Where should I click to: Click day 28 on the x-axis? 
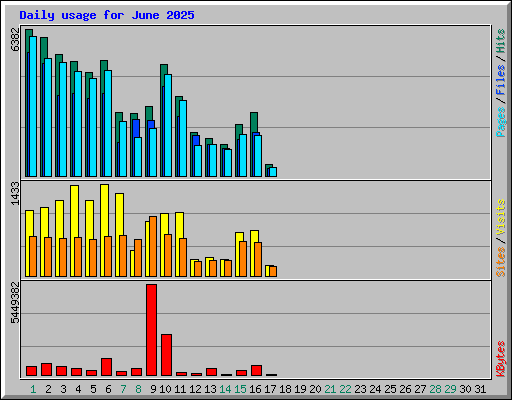tap(435, 389)
